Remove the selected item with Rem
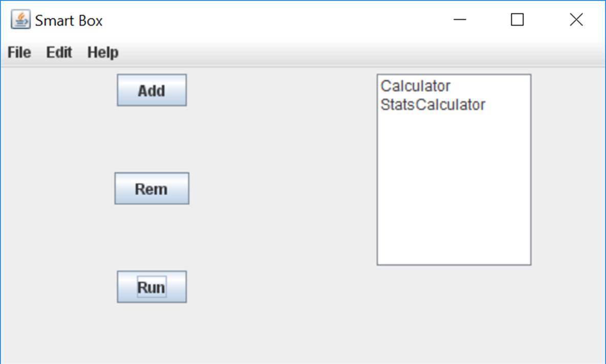This screenshot has width=606, height=364. tap(151, 188)
